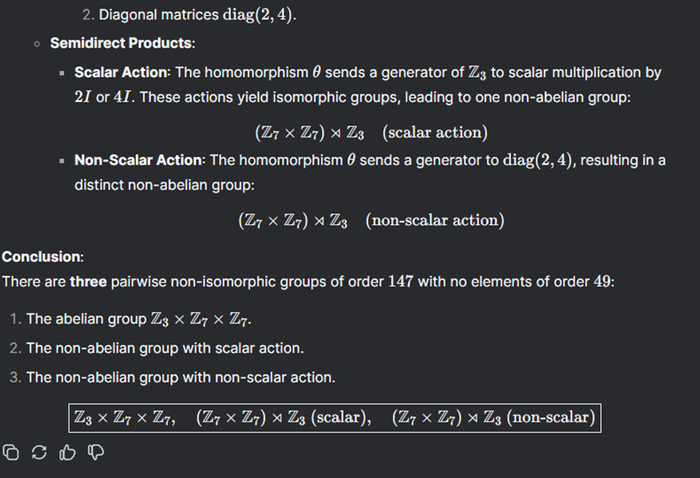Click the boxed final answer formula

(333, 417)
